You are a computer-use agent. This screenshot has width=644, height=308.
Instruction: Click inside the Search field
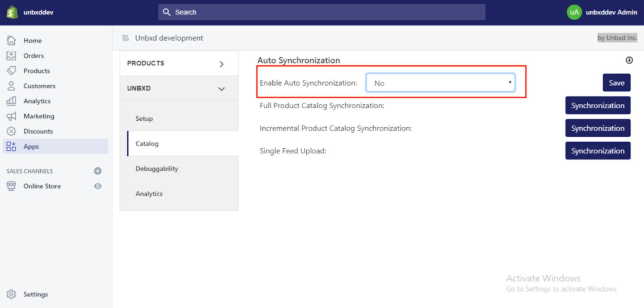click(322, 12)
